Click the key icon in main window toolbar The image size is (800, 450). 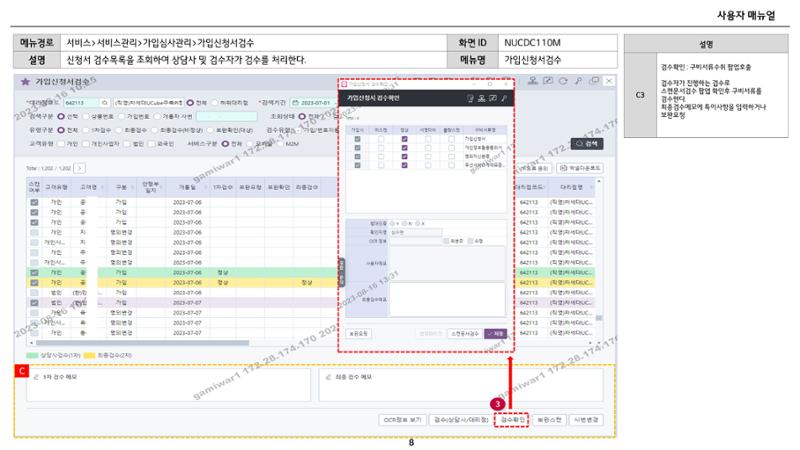point(579,81)
